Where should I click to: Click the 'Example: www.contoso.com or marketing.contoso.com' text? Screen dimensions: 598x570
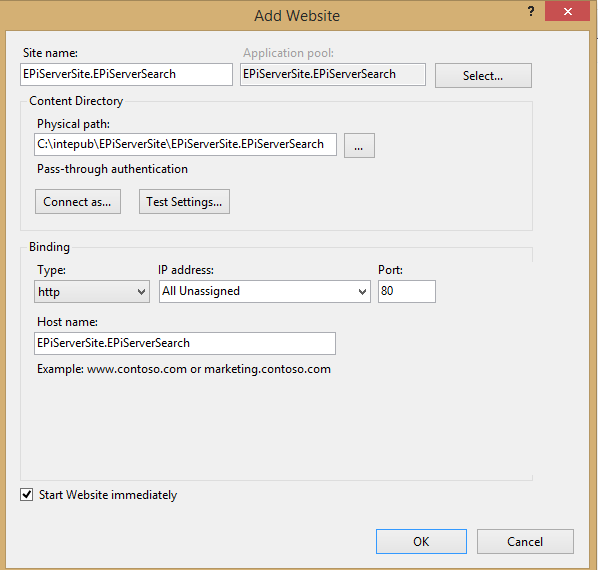[184, 369]
